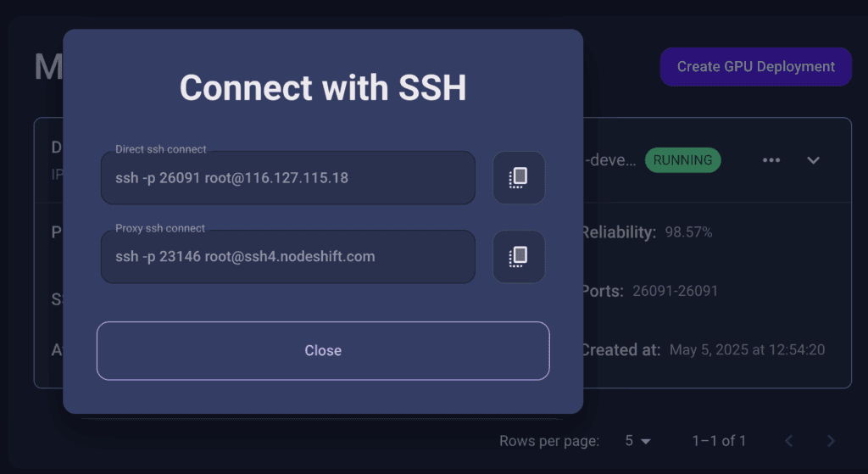Image resolution: width=868 pixels, height=474 pixels.
Task: Copy the proxy ssh connect command
Action: (x=519, y=257)
